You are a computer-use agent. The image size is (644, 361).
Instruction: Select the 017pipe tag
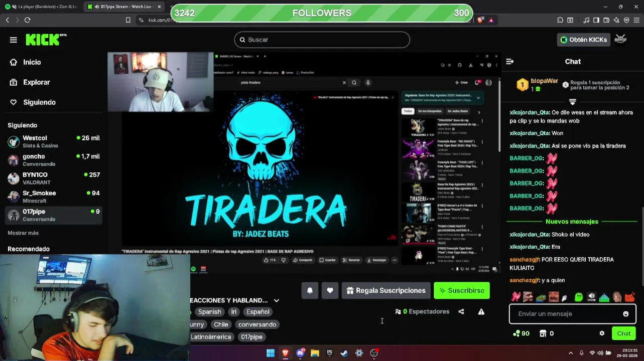pyautogui.click(x=251, y=337)
